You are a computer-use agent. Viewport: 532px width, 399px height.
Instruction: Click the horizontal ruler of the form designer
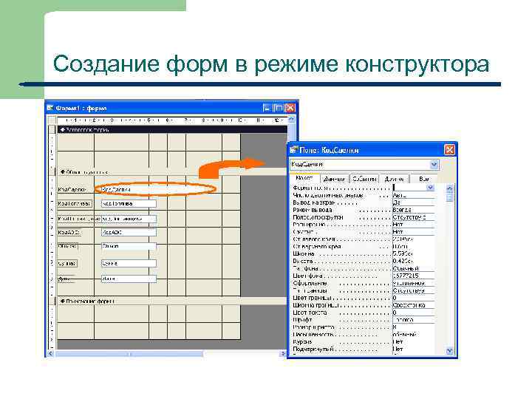[172, 120]
